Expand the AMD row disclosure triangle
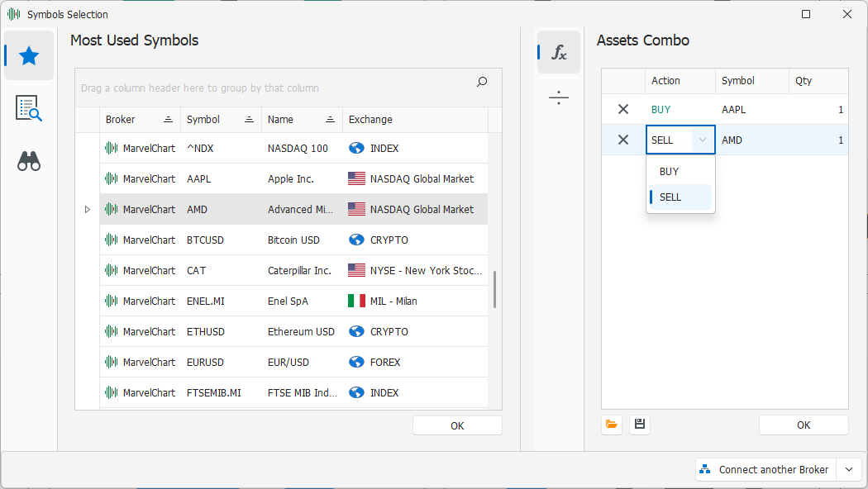 click(88, 210)
